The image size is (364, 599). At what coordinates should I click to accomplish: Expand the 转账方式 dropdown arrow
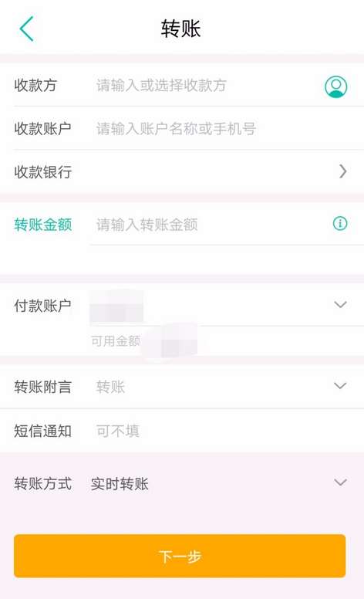[340, 482]
